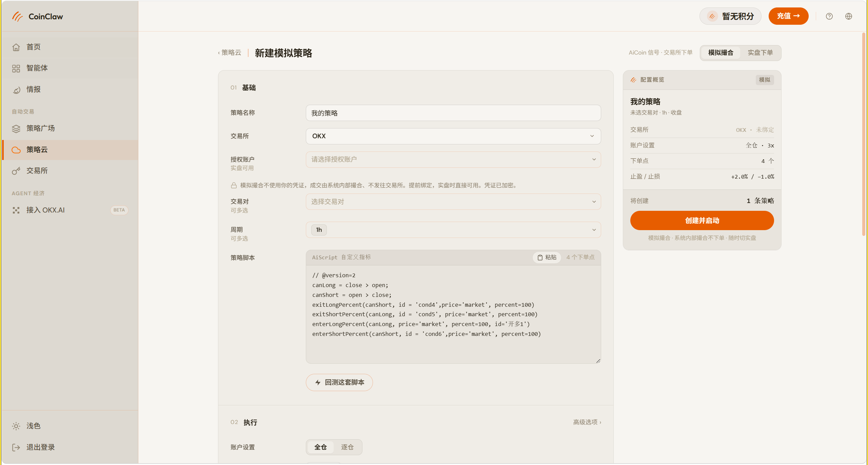Click the lightning icon in 回测这套脚本
The image size is (868, 465).
(x=318, y=382)
